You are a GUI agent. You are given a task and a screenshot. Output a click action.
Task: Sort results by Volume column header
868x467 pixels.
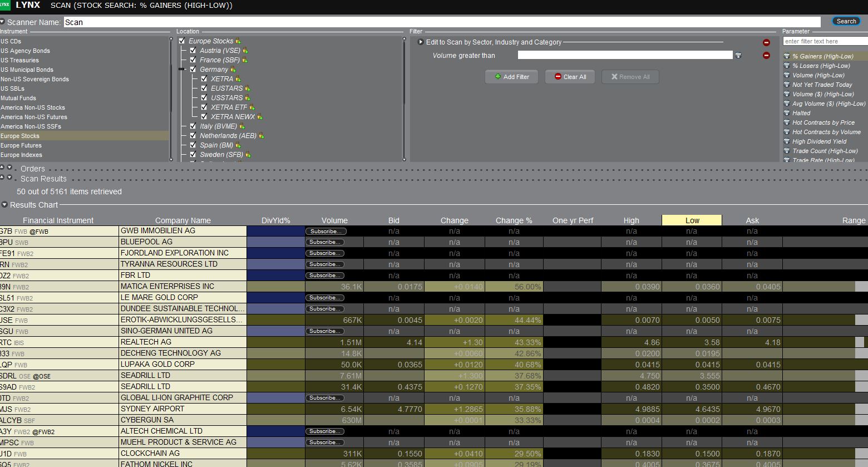[x=334, y=220]
